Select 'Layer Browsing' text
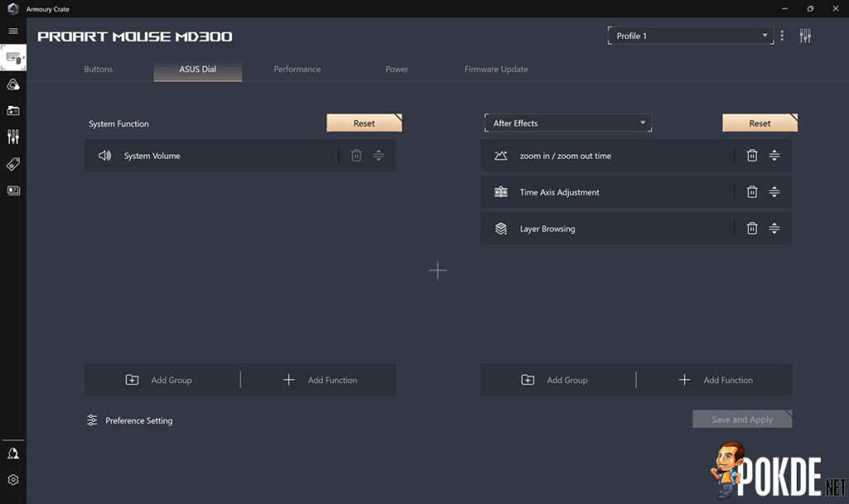Image resolution: width=849 pixels, height=504 pixels. 547,229
